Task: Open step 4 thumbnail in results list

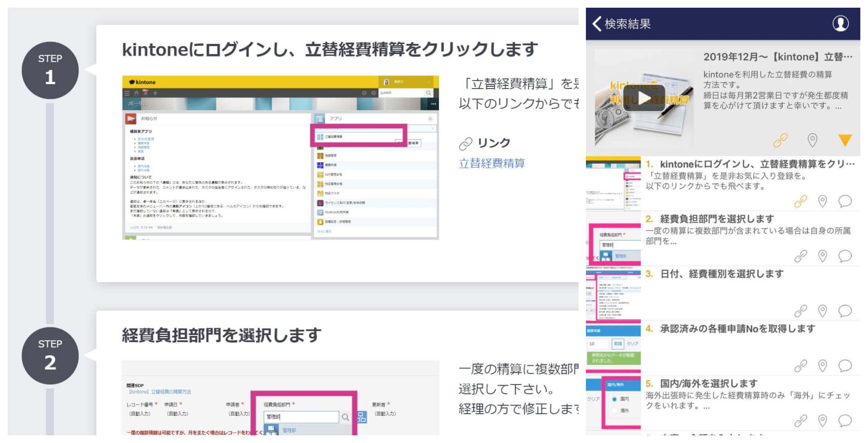Action: pyautogui.click(x=613, y=348)
